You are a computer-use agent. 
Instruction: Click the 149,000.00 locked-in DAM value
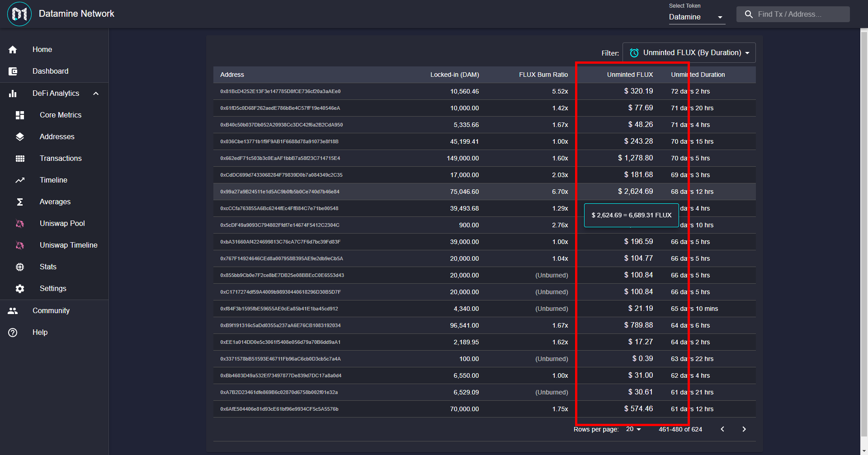(462, 159)
